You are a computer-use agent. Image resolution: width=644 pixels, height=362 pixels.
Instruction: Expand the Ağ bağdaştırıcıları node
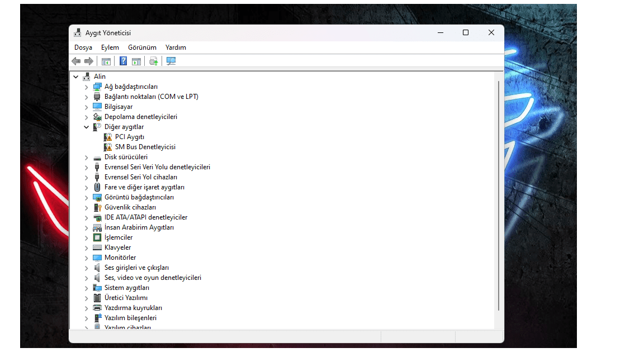[86, 87]
